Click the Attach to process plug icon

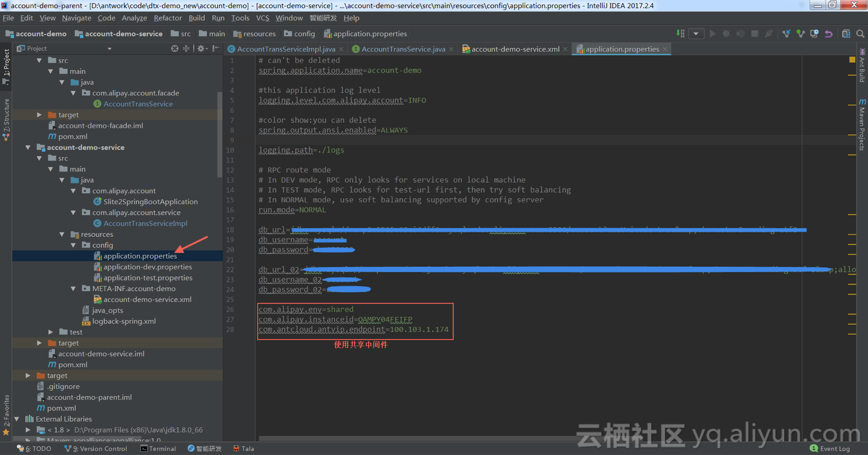(769, 34)
